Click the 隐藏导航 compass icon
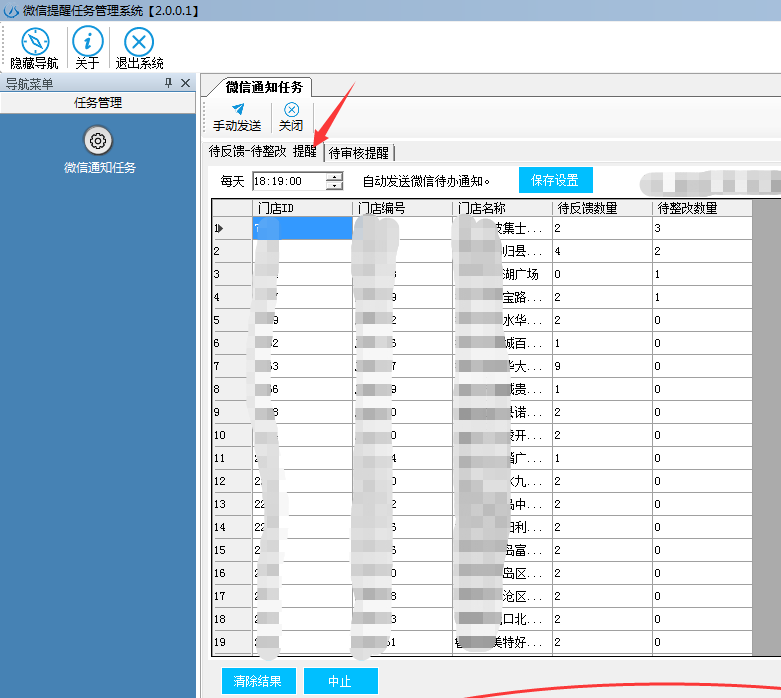The height and width of the screenshot is (698, 781). click(35, 41)
